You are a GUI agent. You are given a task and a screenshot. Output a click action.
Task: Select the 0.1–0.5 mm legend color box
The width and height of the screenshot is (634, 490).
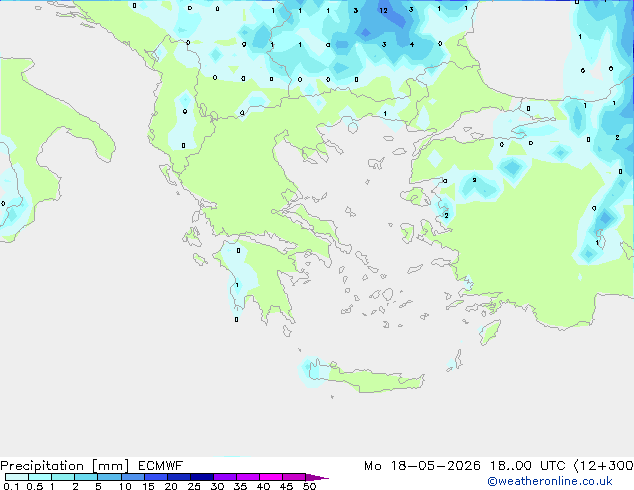pos(17,477)
